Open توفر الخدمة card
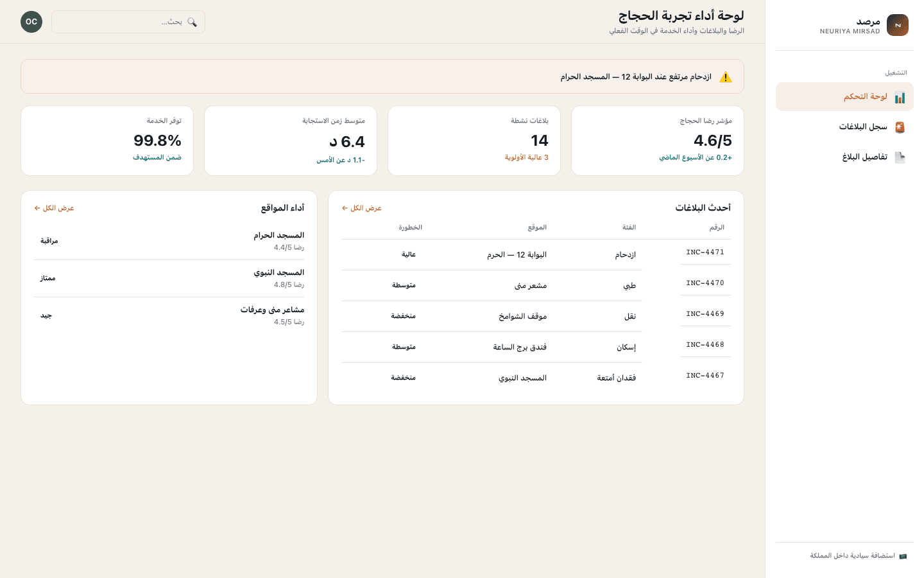Image resolution: width=924 pixels, height=578 pixels. (107, 141)
